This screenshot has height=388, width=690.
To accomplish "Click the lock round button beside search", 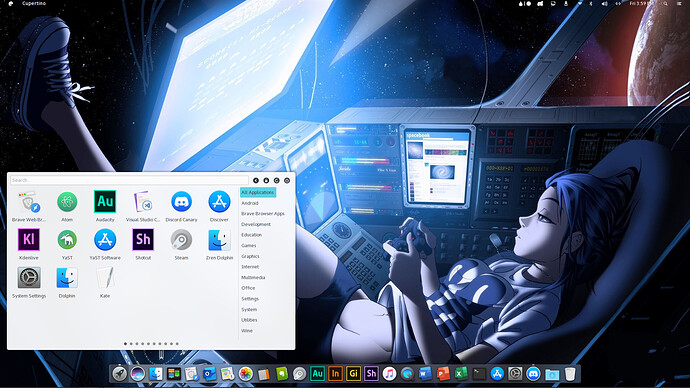I will point(266,180).
